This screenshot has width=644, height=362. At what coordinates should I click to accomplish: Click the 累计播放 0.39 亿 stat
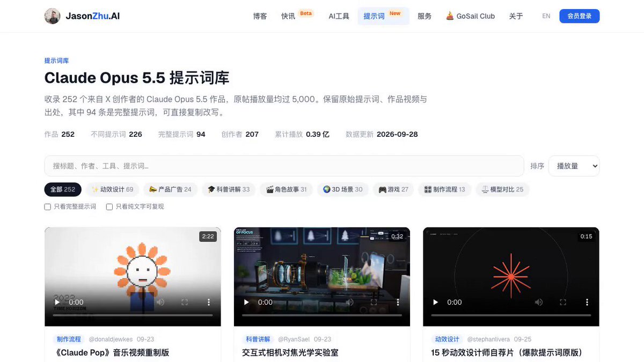[x=302, y=134]
